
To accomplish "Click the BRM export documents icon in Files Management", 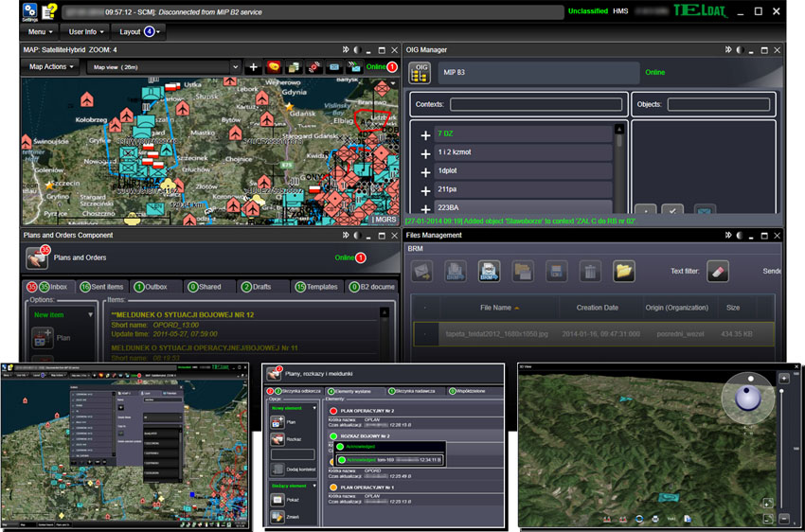I will click(x=456, y=271).
